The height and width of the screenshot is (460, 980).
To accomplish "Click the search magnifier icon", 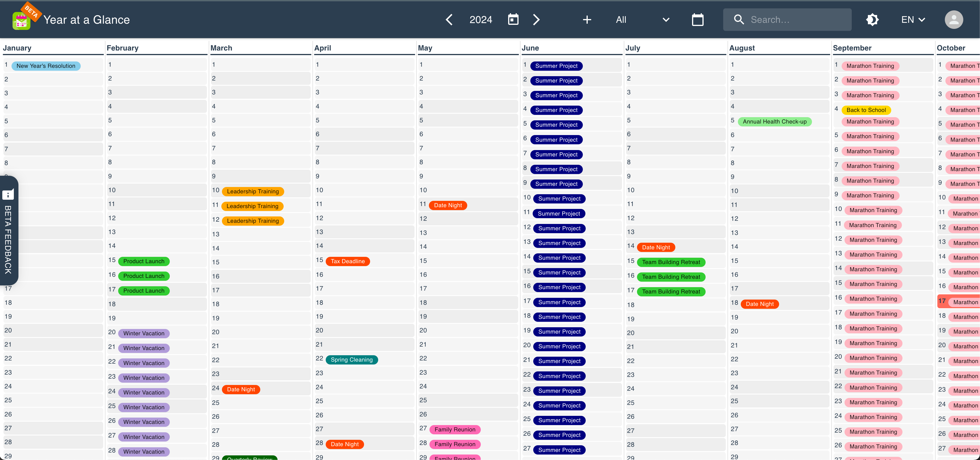I will pos(739,20).
